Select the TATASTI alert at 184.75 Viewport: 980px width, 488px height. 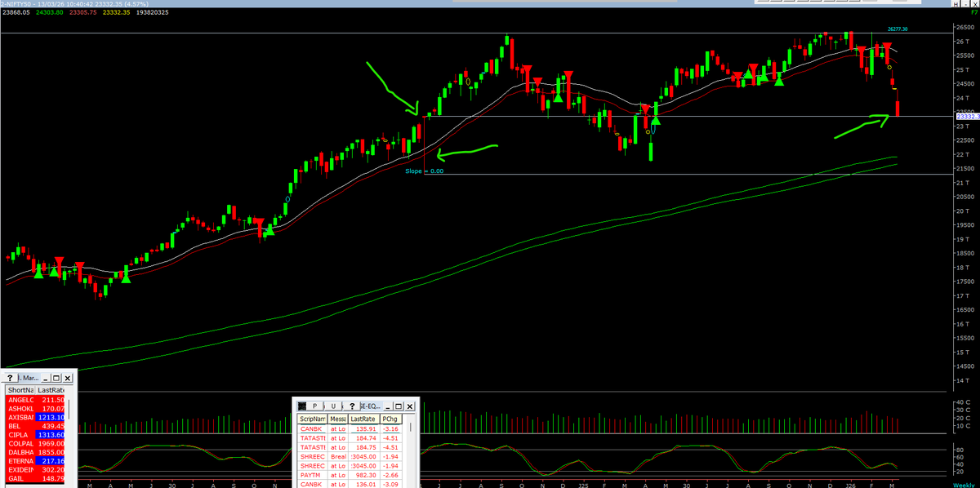click(x=349, y=446)
